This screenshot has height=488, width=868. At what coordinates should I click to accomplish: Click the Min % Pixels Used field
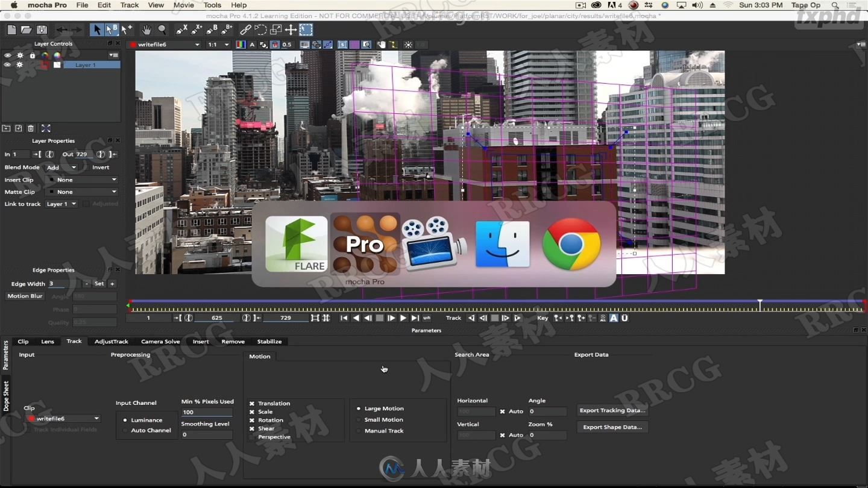[x=207, y=412]
